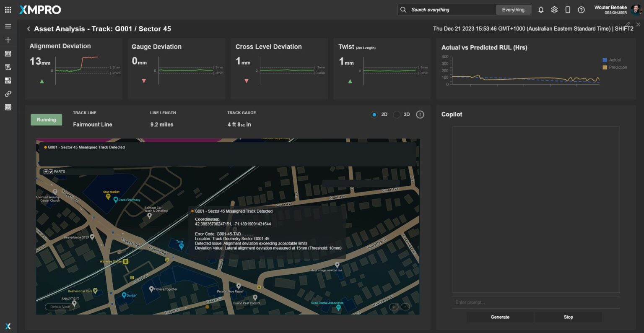644x333 pixels.
Task: Click the notifications bell icon
Action: pos(541,10)
